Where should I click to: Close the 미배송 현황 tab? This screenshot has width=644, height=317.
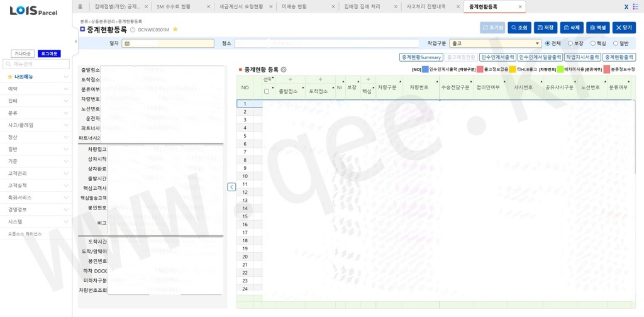tap(335, 7)
